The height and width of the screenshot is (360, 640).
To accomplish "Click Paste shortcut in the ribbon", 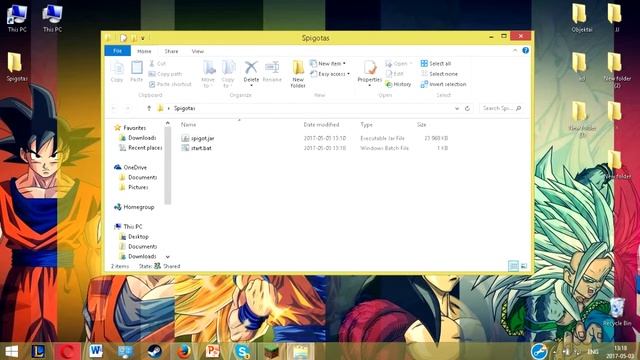I will [170, 84].
